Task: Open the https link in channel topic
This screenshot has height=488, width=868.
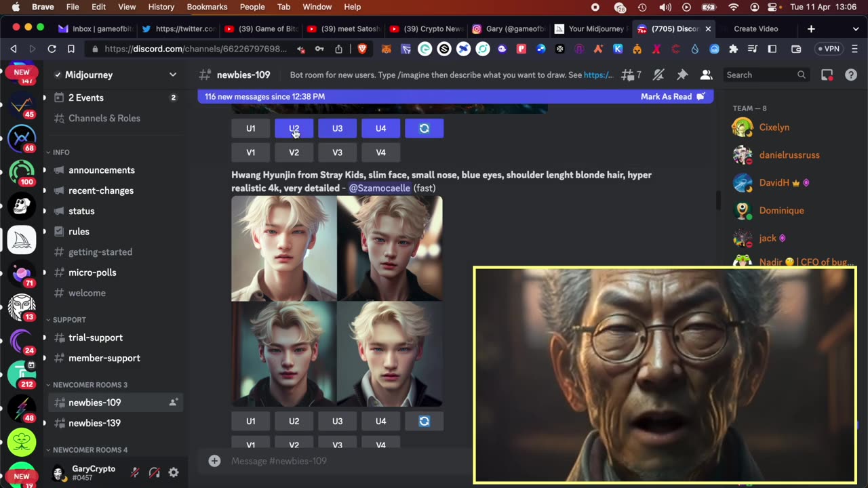Action: [598, 75]
